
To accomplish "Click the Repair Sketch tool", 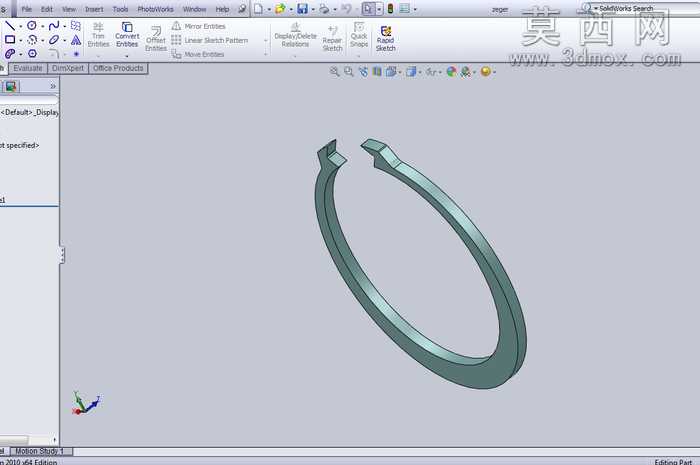I will tap(332, 38).
